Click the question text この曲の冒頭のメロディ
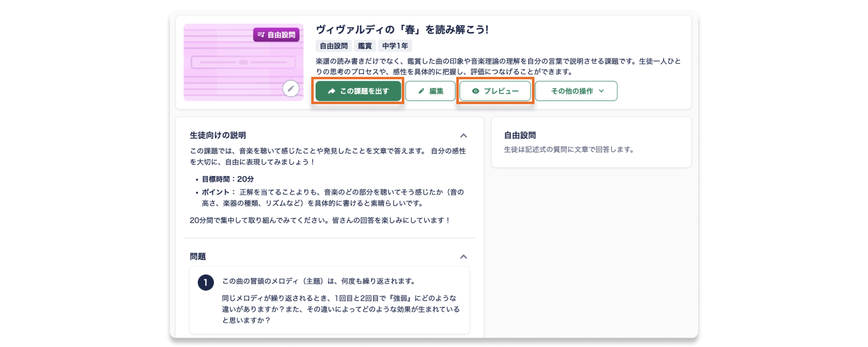This screenshot has width=868, height=347. pos(319,281)
